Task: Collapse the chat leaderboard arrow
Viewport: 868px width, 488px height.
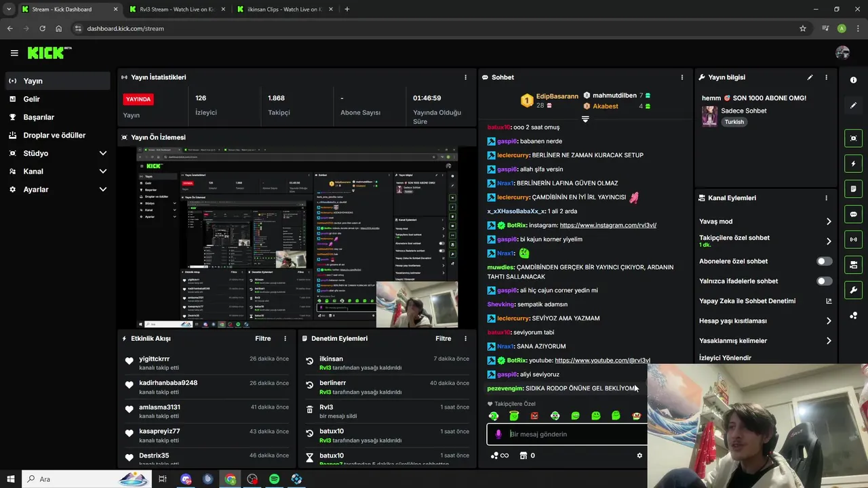Action: point(585,119)
